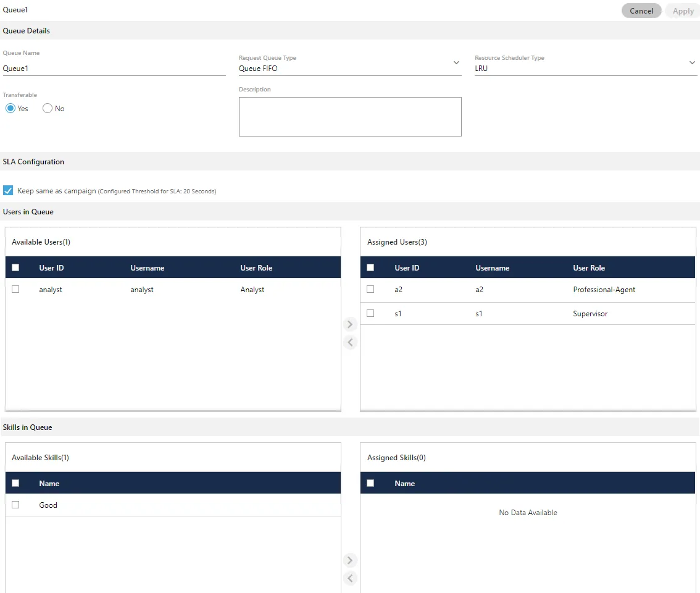Click the Cancel button
This screenshot has height=593, width=700.
coord(641,11)
